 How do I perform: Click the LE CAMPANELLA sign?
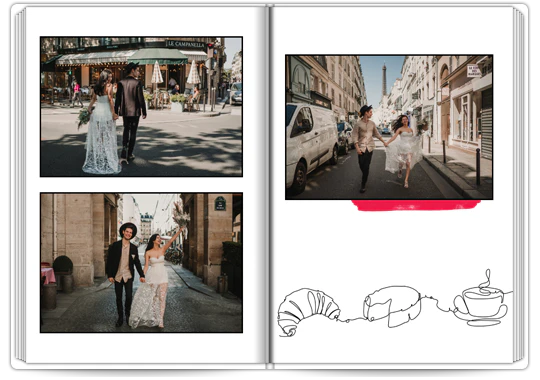[186, 44]
